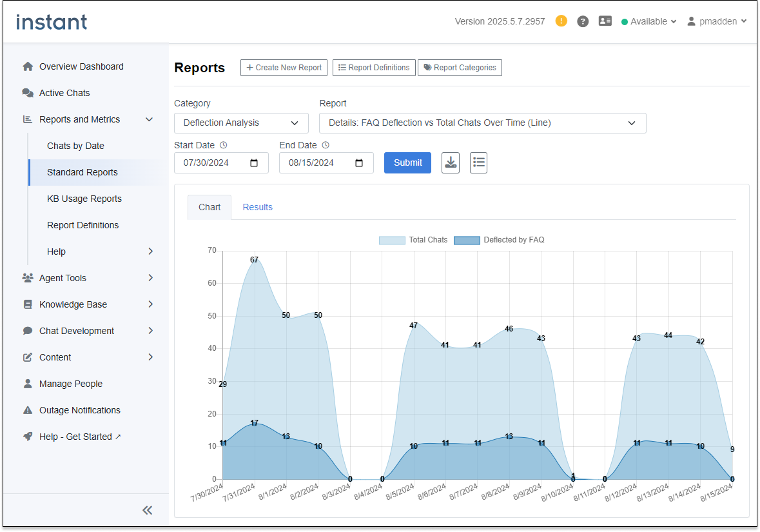Open Manage People in sidebar
Screen dimensions: 760x532
click(71, 384)
